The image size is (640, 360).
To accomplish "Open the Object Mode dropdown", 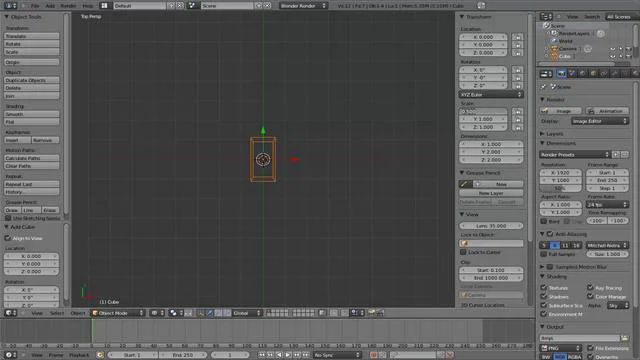I will [118, 313].
